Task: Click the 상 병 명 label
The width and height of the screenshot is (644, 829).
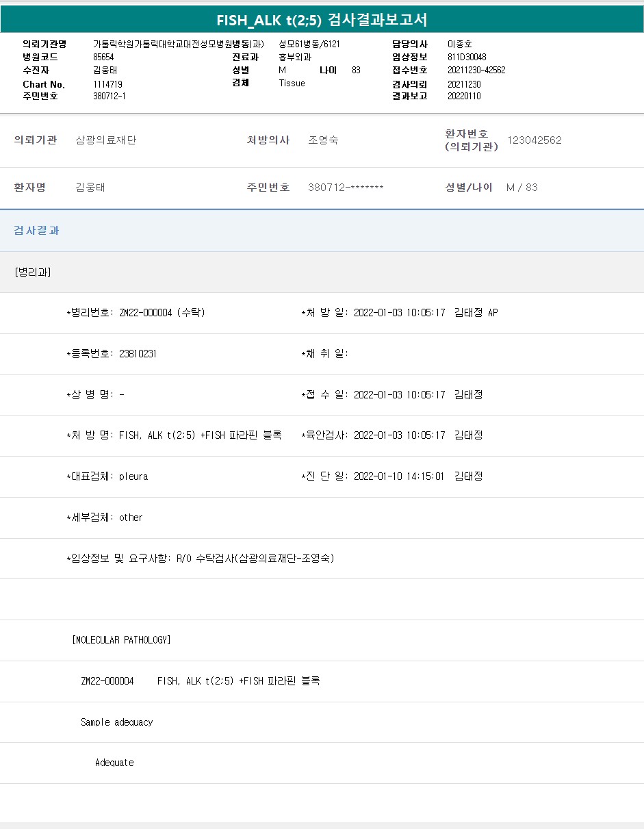Action: [90, 395]
